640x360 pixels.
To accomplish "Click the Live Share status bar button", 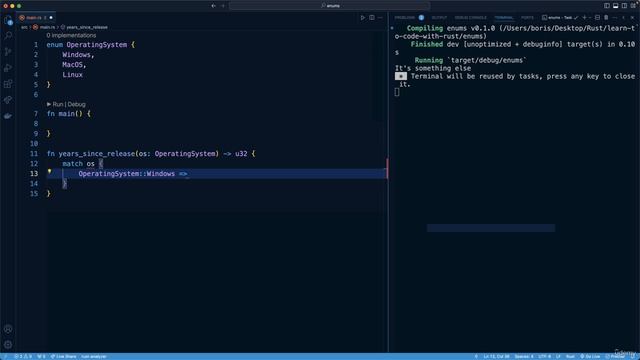I will [63, 356].
